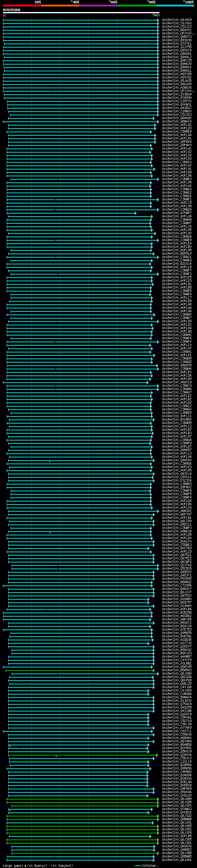Open hit UniRef100_C6JSG0
Image resolution: width=197 pixels, height=868 pixels.
click(x=177, y=23)
